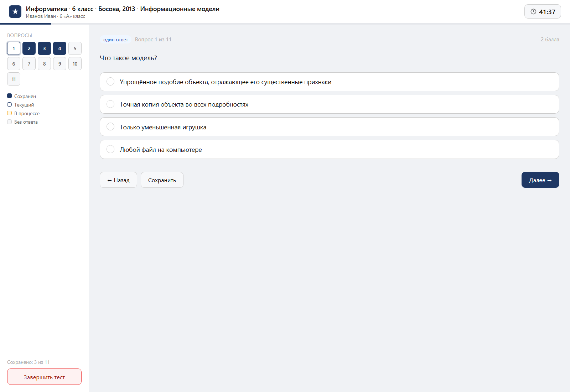
Task: Choose option "Точная копия объекта во всех подробностях"
Action: (330, 104)
